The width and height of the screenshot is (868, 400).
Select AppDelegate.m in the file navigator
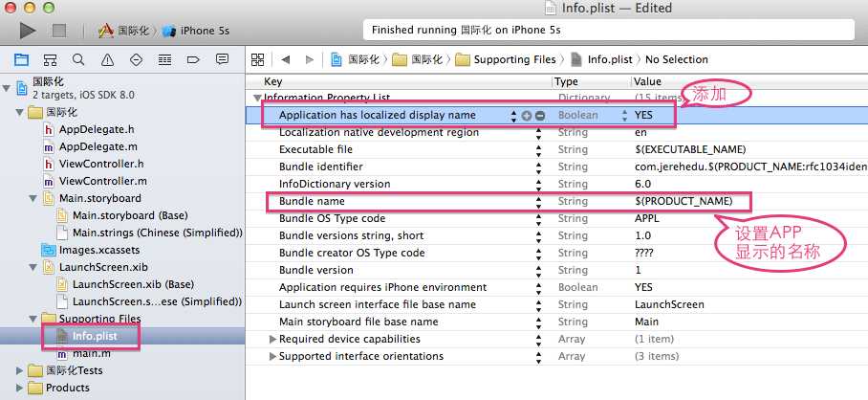coord(98,146)
